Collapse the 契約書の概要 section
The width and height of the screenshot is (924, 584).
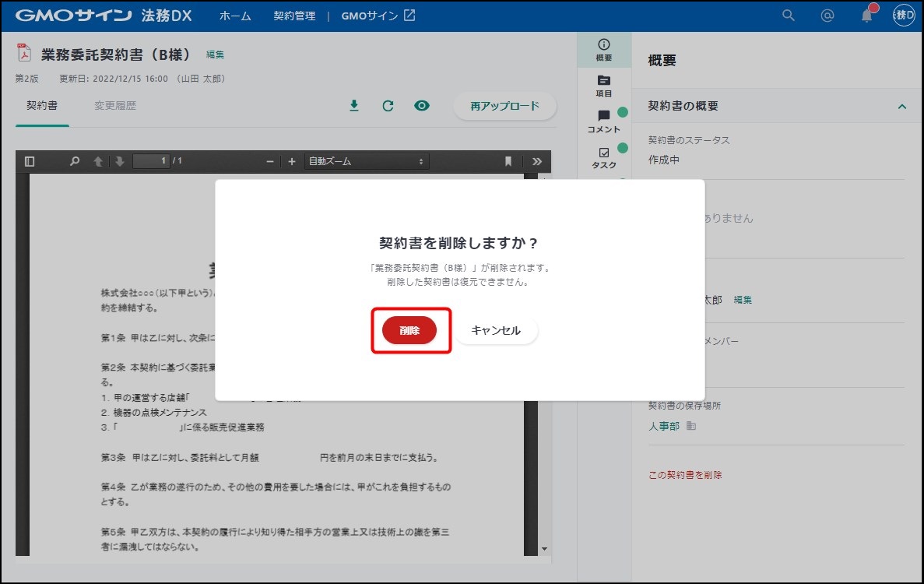902,107
